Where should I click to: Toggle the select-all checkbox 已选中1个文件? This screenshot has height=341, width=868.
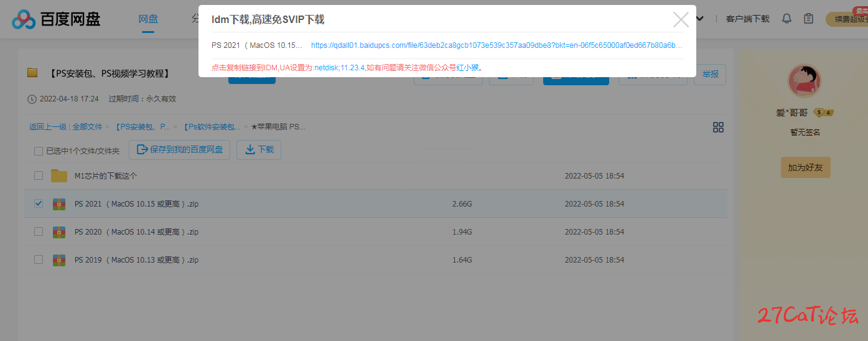coord(39,151)
